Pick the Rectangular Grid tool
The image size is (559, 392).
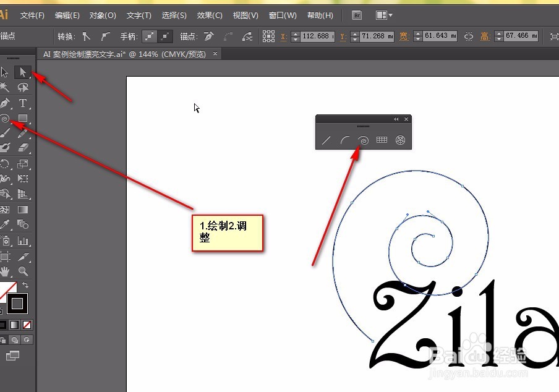[381, 139]
